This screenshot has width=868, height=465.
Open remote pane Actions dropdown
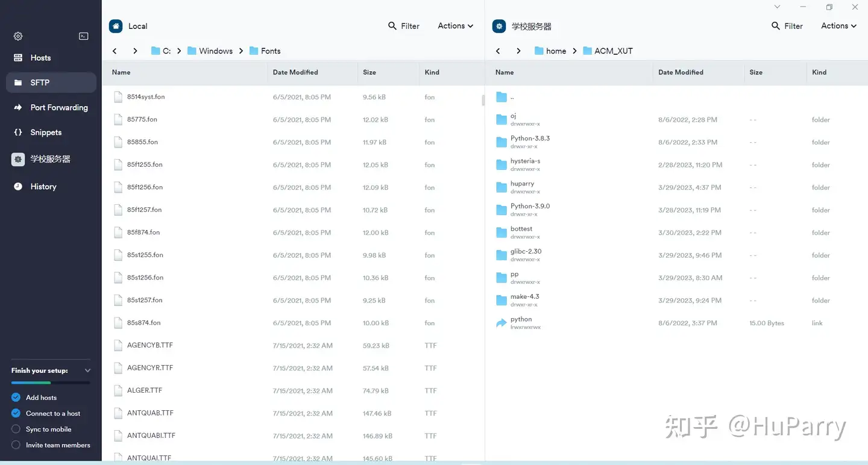(x=838, y=26)
